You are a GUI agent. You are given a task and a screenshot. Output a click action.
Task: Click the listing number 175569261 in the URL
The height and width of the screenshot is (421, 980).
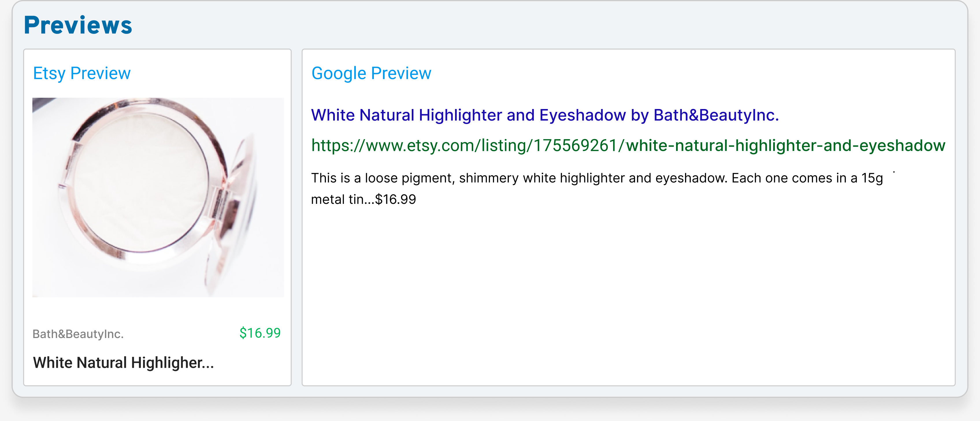pyautogui.click(x=575, y=145)
